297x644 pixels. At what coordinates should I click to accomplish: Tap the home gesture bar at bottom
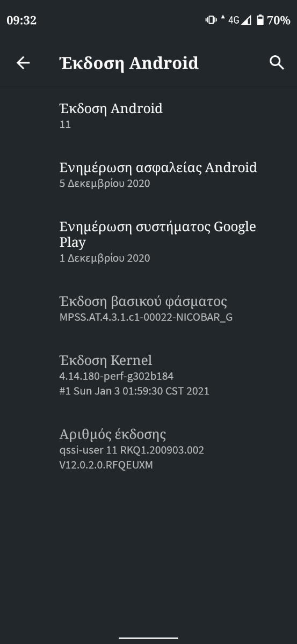click(148, 638)
